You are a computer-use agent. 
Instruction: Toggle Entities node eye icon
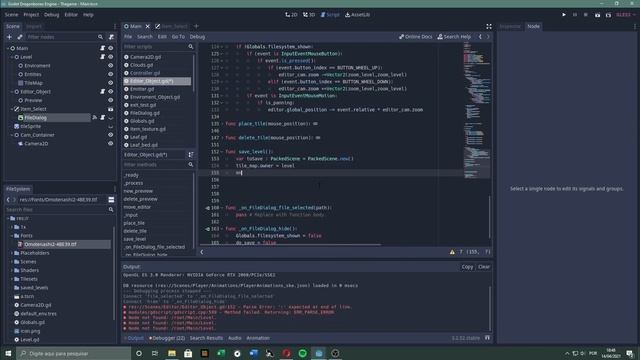coord(110,74)
